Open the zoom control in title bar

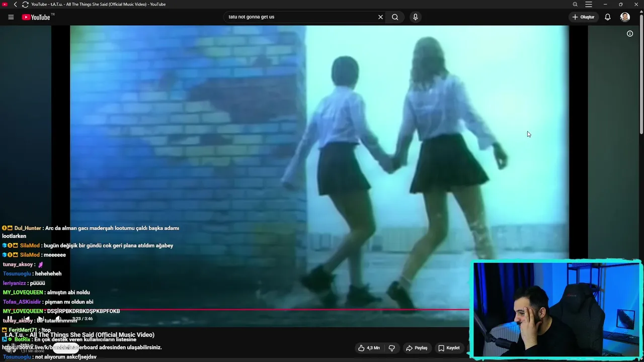(x=575, y=5)
